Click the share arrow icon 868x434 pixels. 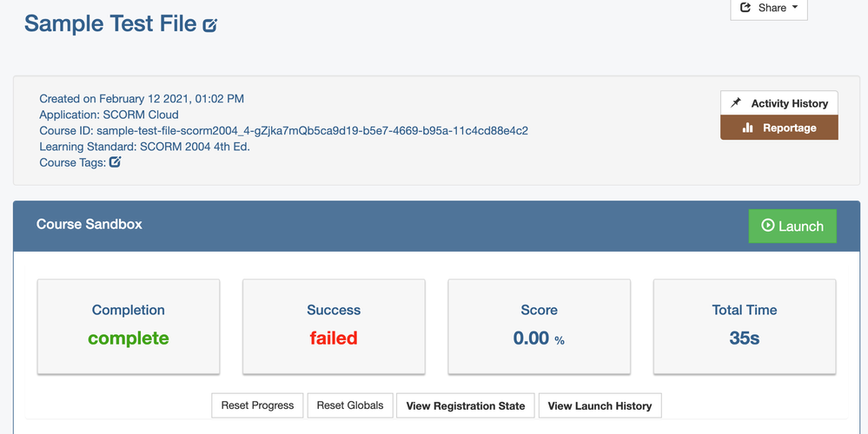(x=745, y=8)
